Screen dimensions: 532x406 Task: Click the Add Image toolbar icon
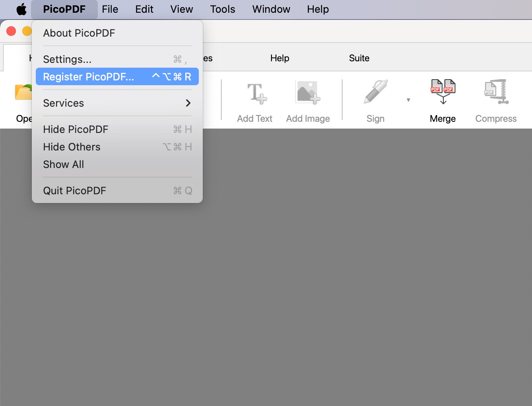pyautogui.click(x=308, y=93)
